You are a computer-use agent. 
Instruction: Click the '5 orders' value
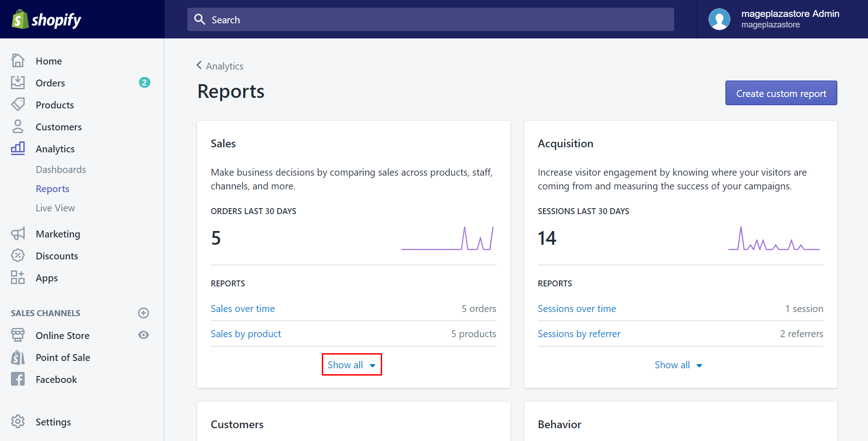tap(479, 308)
